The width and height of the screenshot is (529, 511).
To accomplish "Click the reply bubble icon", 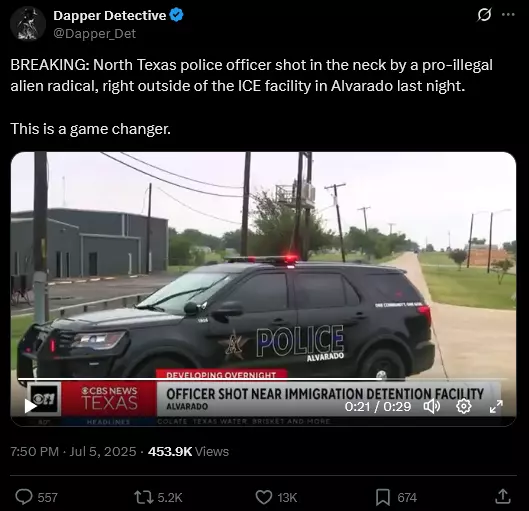I will pos(24,497).
